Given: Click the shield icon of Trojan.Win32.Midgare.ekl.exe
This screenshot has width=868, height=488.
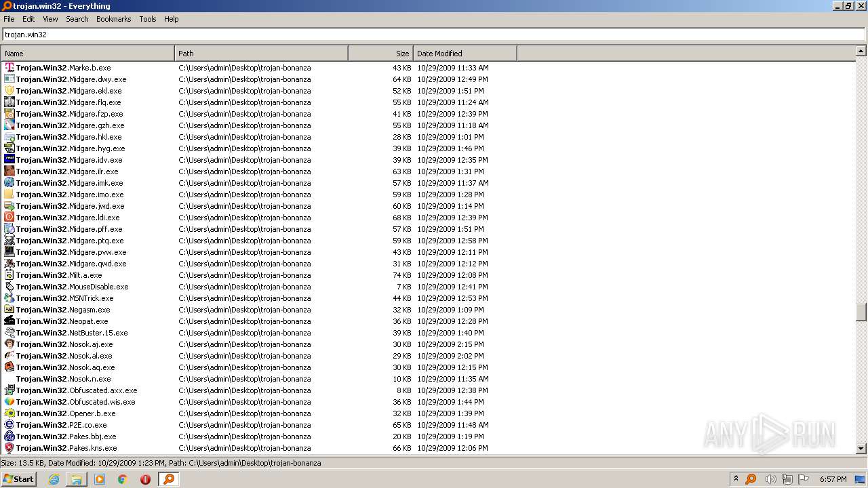Looking at the screenshot, I should click(9, 91).
